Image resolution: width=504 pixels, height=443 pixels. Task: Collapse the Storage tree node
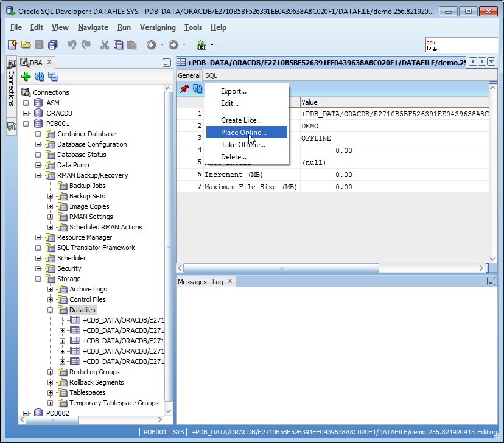pyautogui.click(x=38, y=279)
